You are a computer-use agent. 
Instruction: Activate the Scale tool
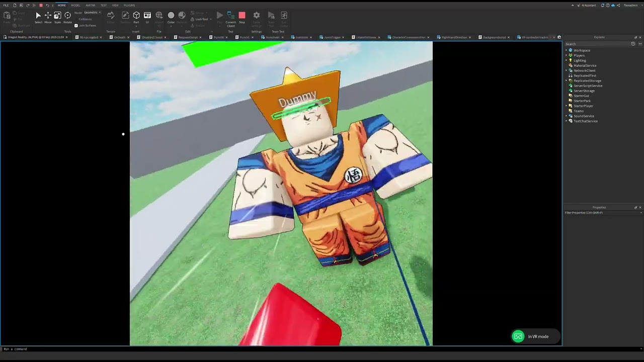57,17
